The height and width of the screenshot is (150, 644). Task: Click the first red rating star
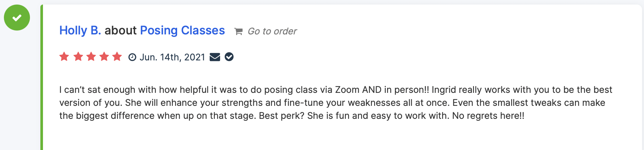point(64,57)
